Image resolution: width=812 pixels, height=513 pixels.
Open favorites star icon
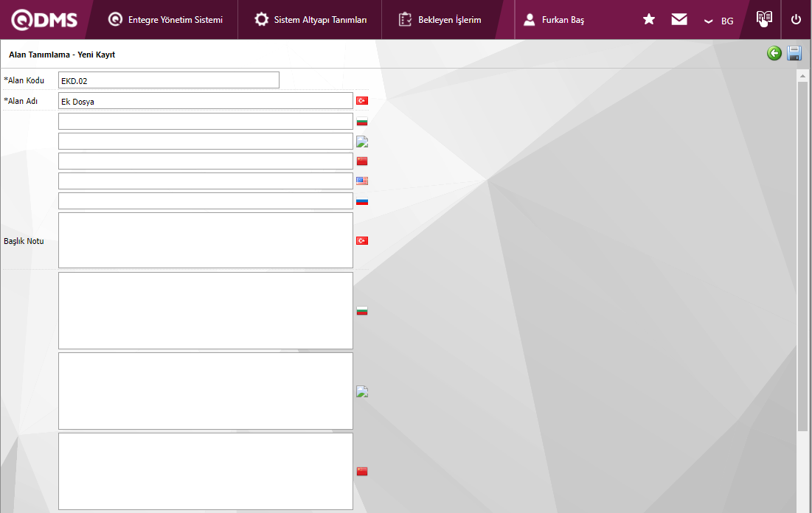pos(649,20)
